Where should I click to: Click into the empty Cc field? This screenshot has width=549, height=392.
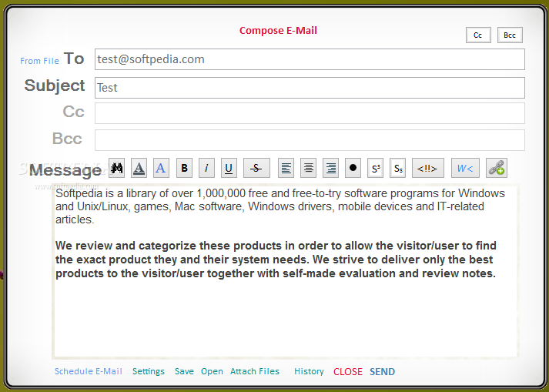(x=310, y=113)
